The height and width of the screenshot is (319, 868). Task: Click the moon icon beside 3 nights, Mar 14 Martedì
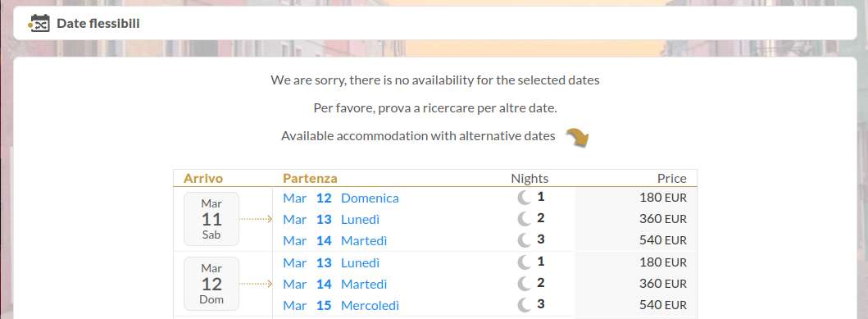[524, 240]
